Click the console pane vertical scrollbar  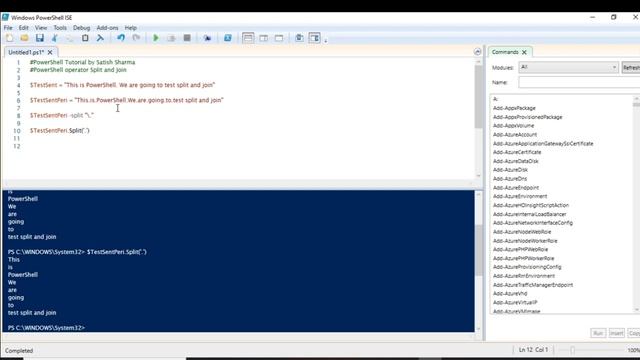click(478, 250)
